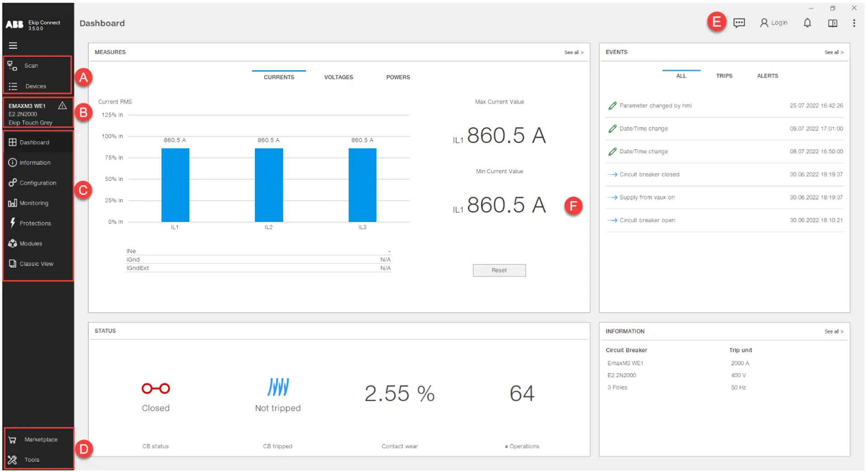Open the notifications bell

pyautogui.click(x=807, y=23)
